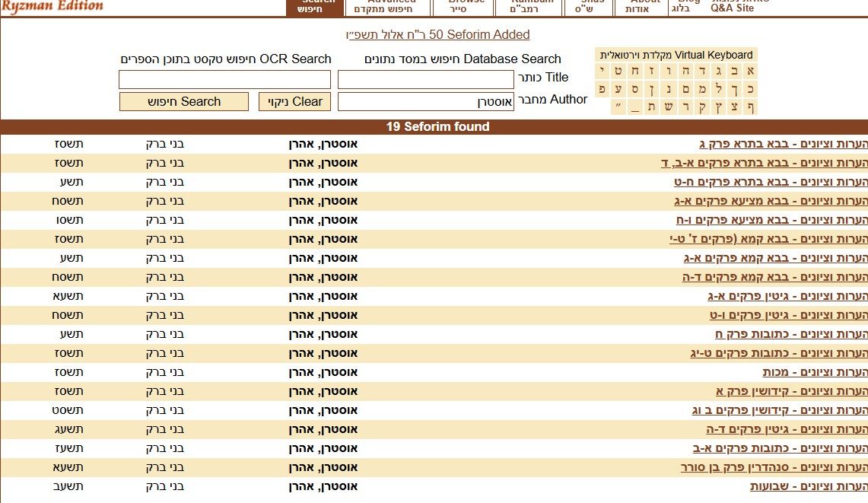Click the ניקוי Clear button
The height and width of the screenshot is (503, 868).
[x=294, y=102]
